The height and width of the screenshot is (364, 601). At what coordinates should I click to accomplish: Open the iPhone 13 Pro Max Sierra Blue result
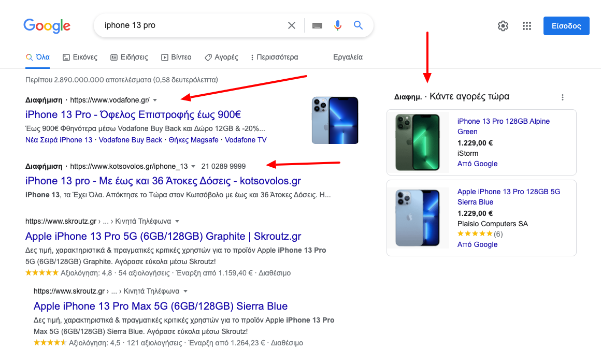161,306
